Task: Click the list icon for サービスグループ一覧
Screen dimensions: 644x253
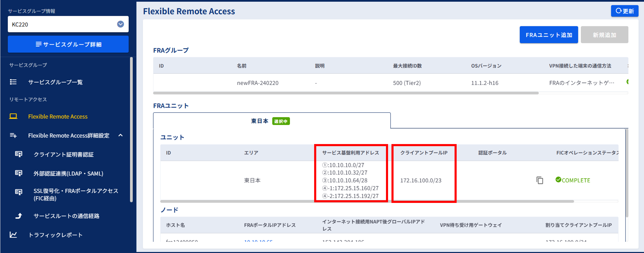Action: point(13,82)
